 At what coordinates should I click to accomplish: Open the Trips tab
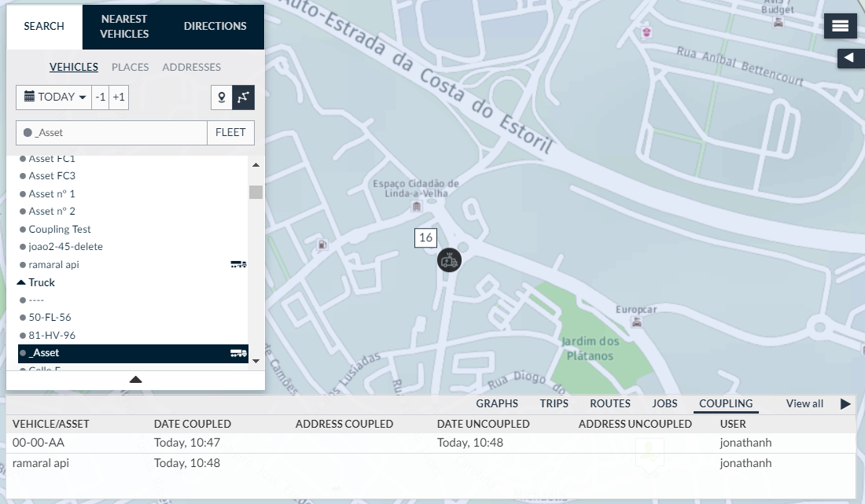554,404
